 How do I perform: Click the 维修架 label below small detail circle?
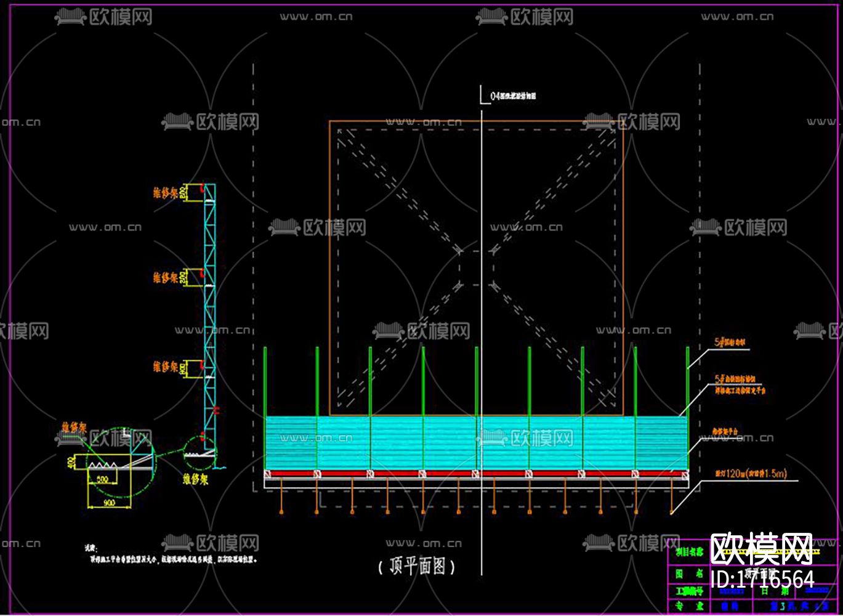coord(195,478)
